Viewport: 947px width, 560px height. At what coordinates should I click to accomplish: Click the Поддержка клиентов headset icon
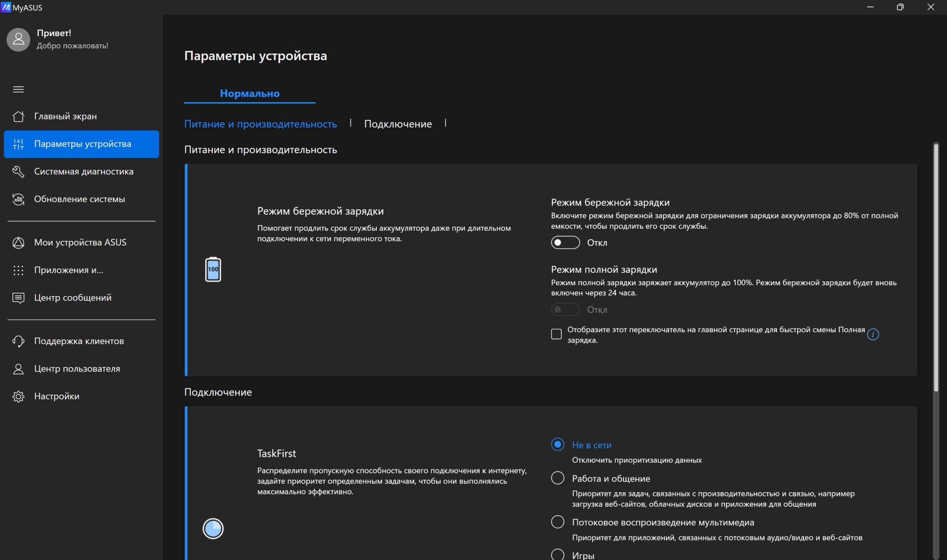[x=18, y=341]
